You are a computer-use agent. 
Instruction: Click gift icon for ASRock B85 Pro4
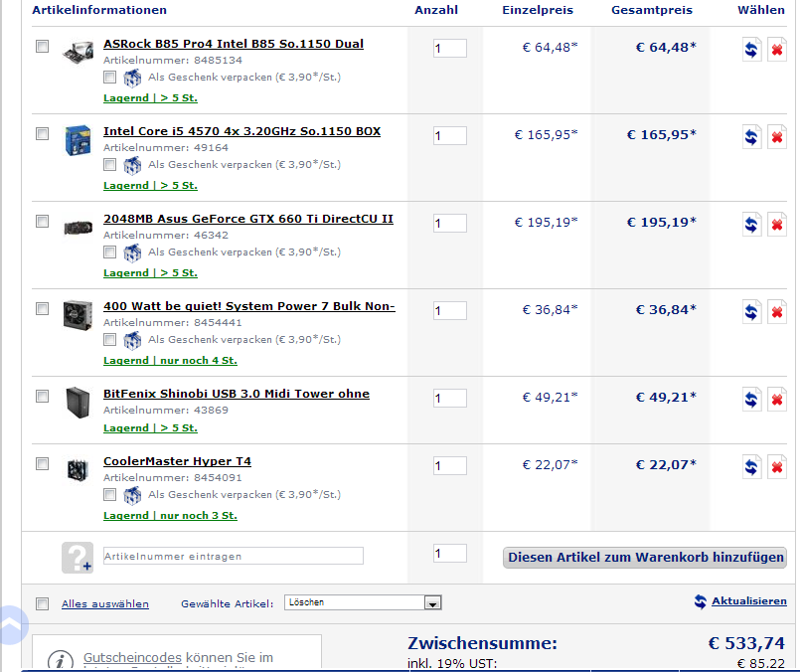tap(132, 79)
